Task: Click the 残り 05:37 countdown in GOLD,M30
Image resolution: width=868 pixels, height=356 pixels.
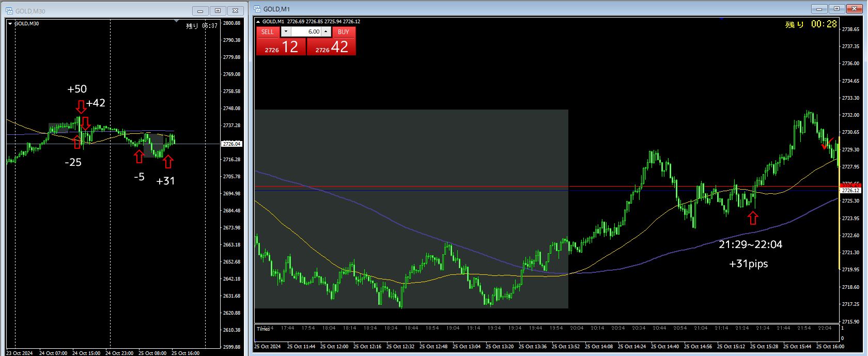Action: click(x=202, y=26)
